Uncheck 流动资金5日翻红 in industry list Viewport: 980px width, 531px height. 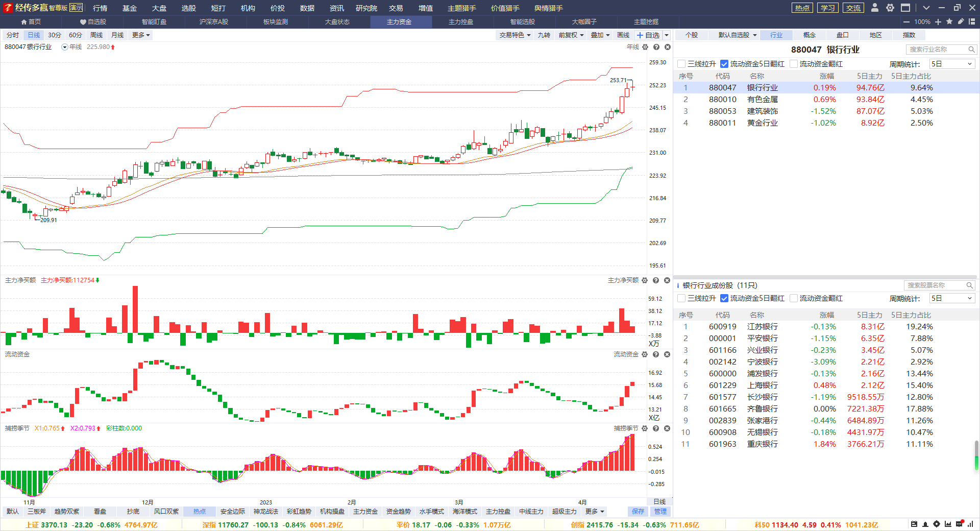[x=724, y=64]
